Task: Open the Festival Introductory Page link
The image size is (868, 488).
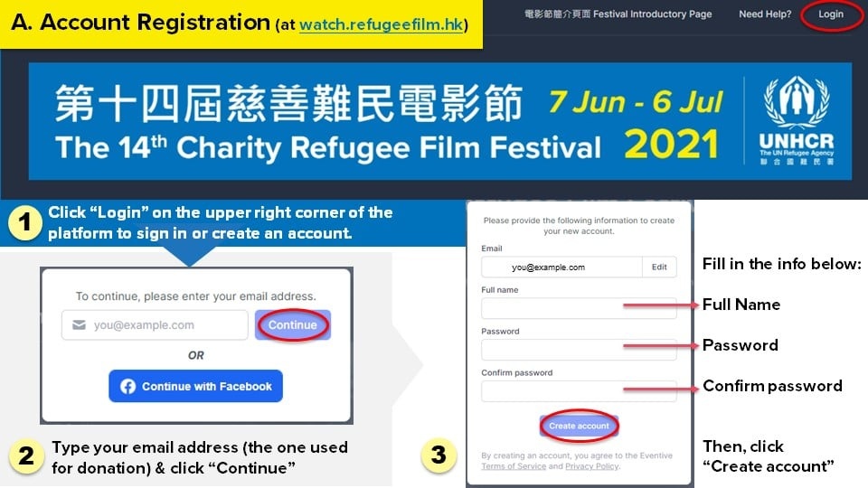Action: 618,14
